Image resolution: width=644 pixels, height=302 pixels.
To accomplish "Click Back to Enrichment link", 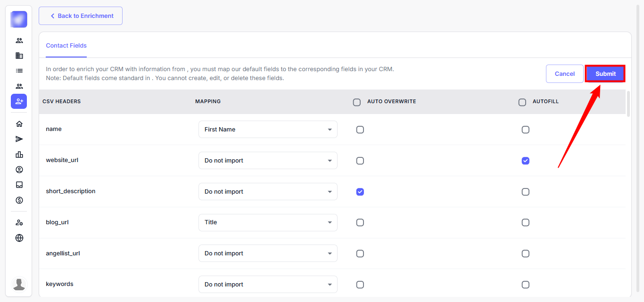I will (x=81, y=16).
